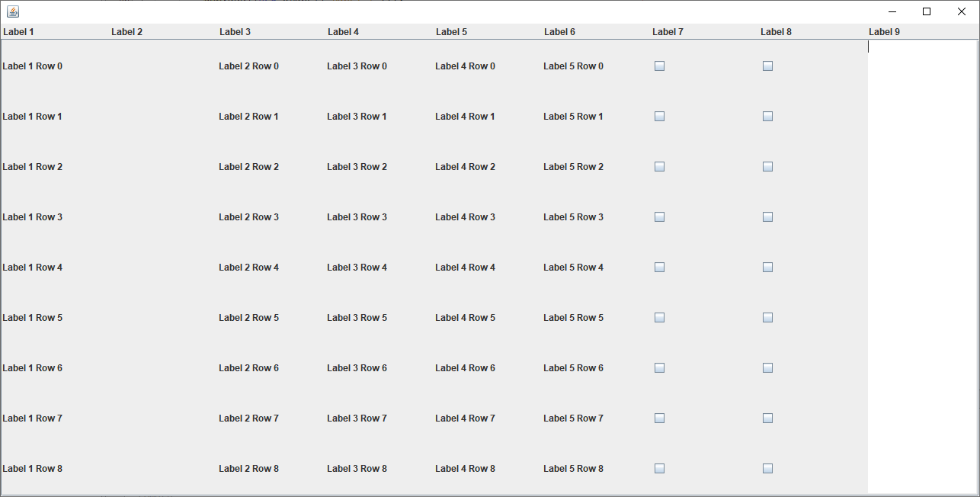
Task: Click the Label 1 column header
Action: coord(18,32)
